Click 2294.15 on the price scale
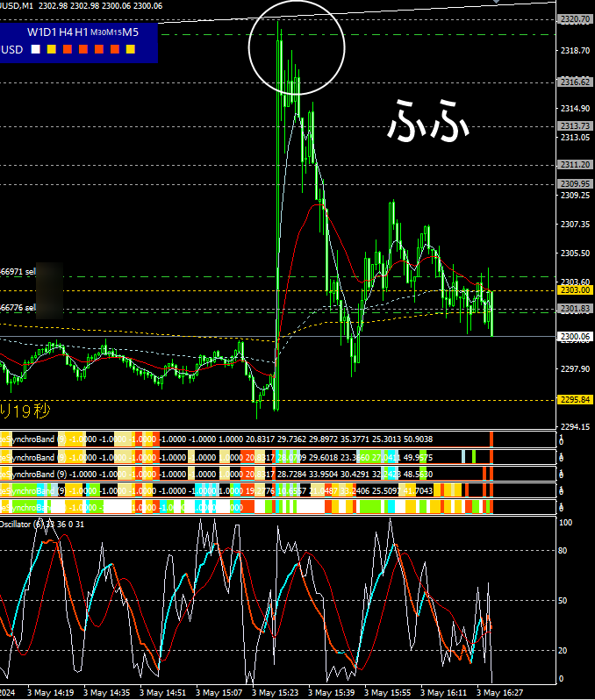The image size is (595, 700). [x=575, y=427]
